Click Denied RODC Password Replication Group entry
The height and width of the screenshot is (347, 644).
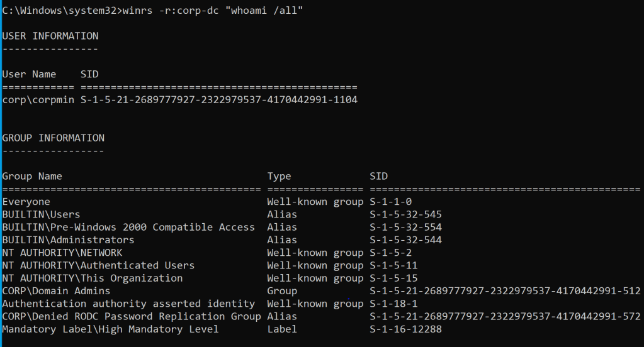[132, 316]
